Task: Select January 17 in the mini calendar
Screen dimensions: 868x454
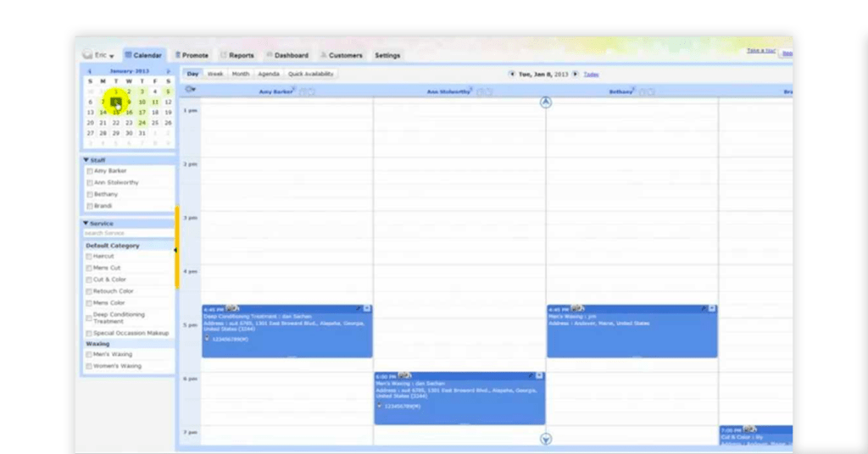Action: tap(142, 113)
